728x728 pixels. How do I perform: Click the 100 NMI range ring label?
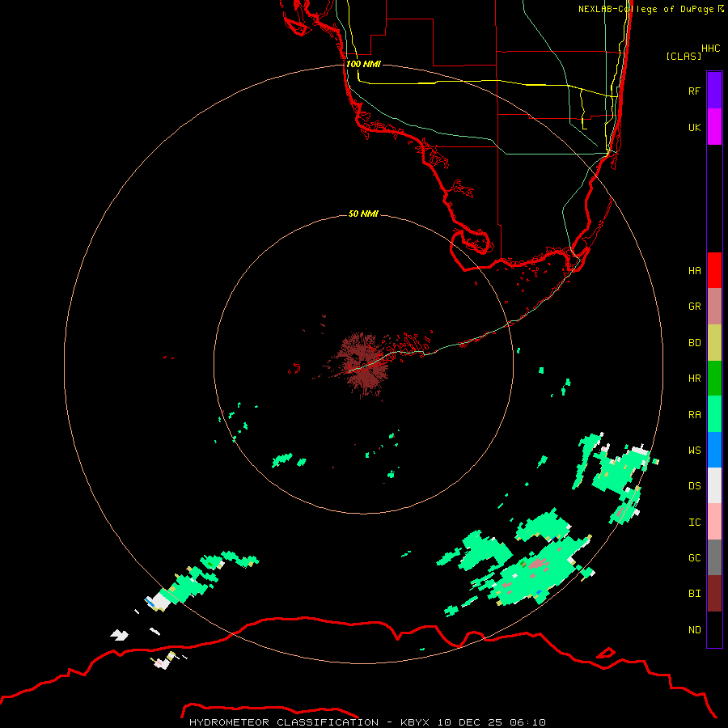[363, 64]
